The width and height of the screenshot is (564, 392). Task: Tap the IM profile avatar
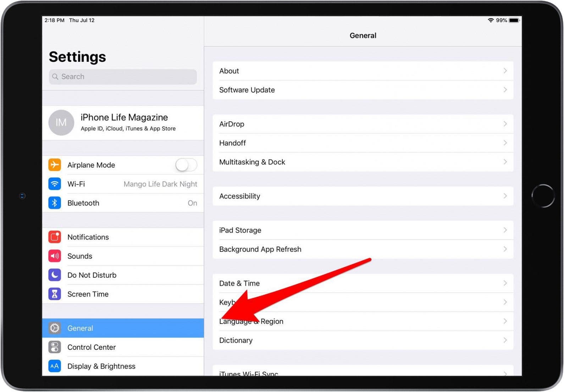61,123
